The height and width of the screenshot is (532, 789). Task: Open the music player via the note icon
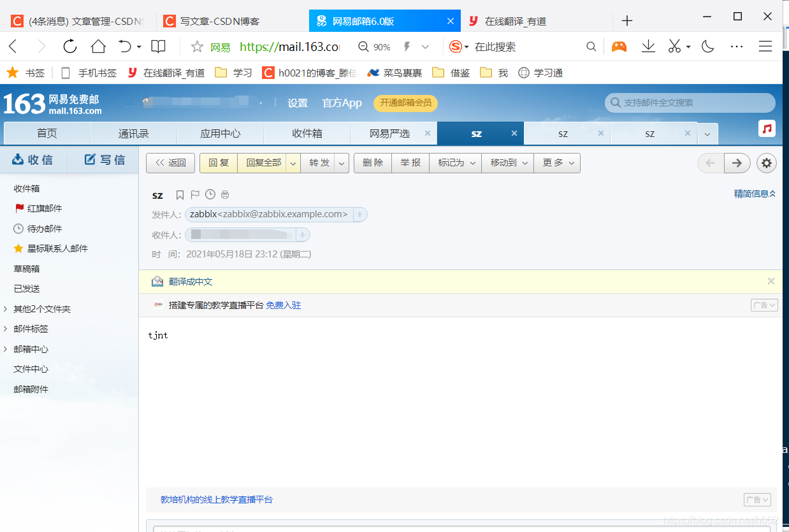tap(767, 128)
